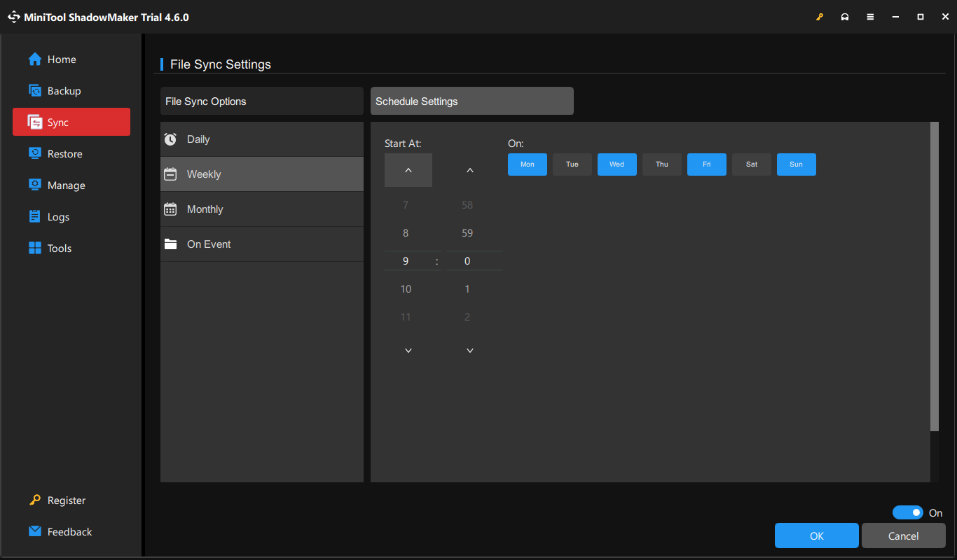957x560 pixels.
Task: Click the Register link in sidebar
Action: point(67,500)
